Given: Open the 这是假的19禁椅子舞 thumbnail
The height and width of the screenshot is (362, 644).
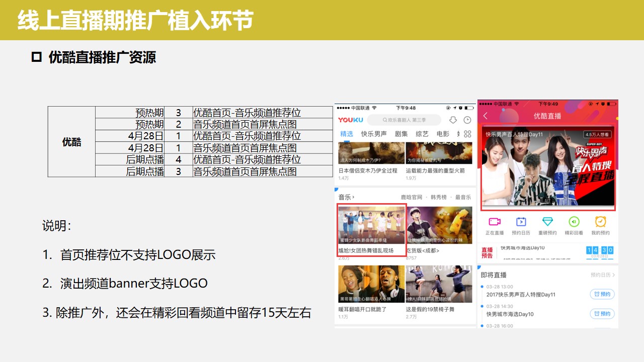Looking at the screenshot, I should point(439,284).
